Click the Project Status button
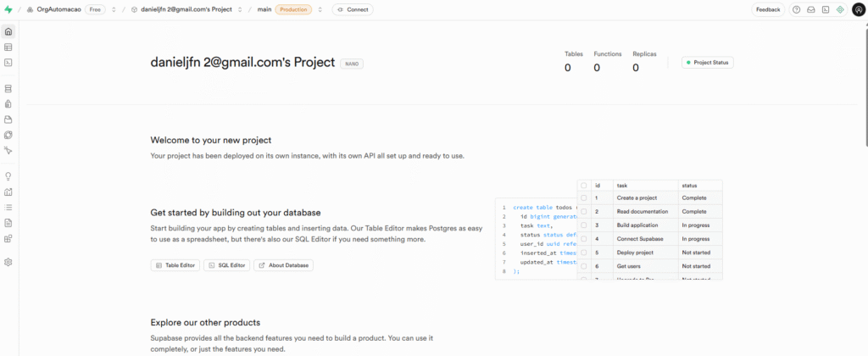This screenshot has height=356, width=868. [708, 62]
